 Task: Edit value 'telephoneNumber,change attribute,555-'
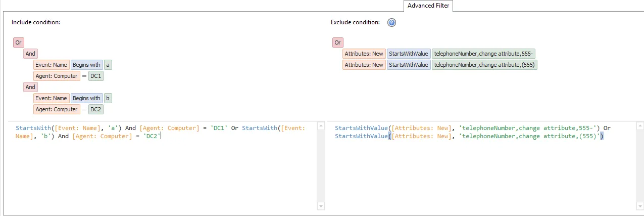tap(483, 54)
